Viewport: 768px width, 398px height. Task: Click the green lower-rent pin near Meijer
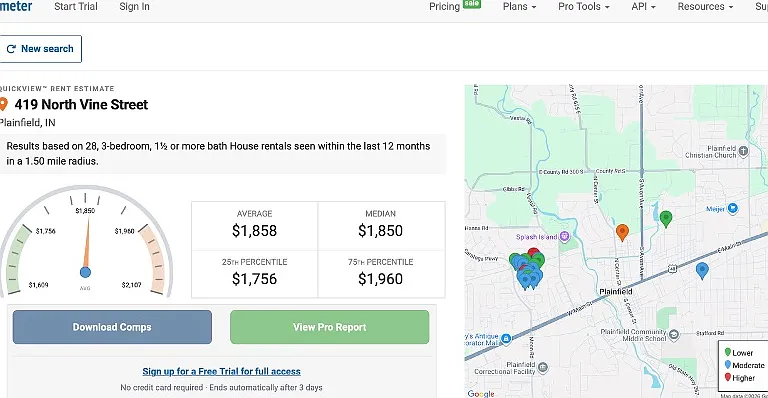[x=666, y=218]
